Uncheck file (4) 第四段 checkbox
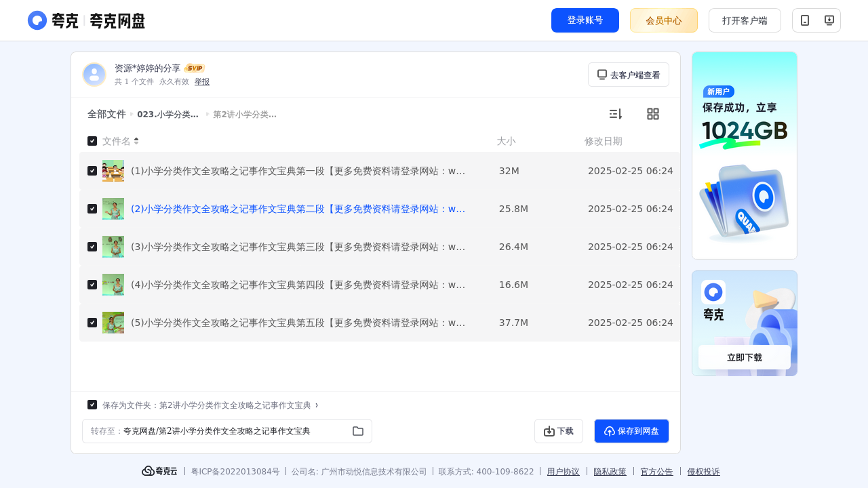Image resolution: width=868 pixels, height=488 pixels. click(x=92, y=285)
